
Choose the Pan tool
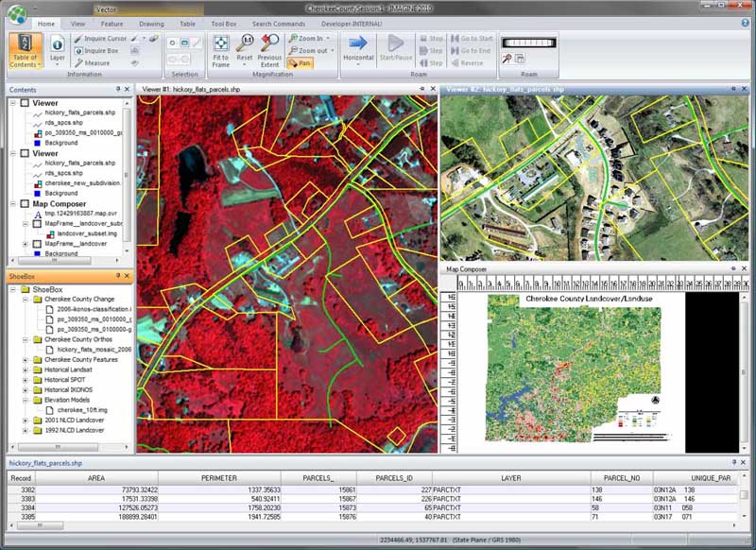point(300,63)
